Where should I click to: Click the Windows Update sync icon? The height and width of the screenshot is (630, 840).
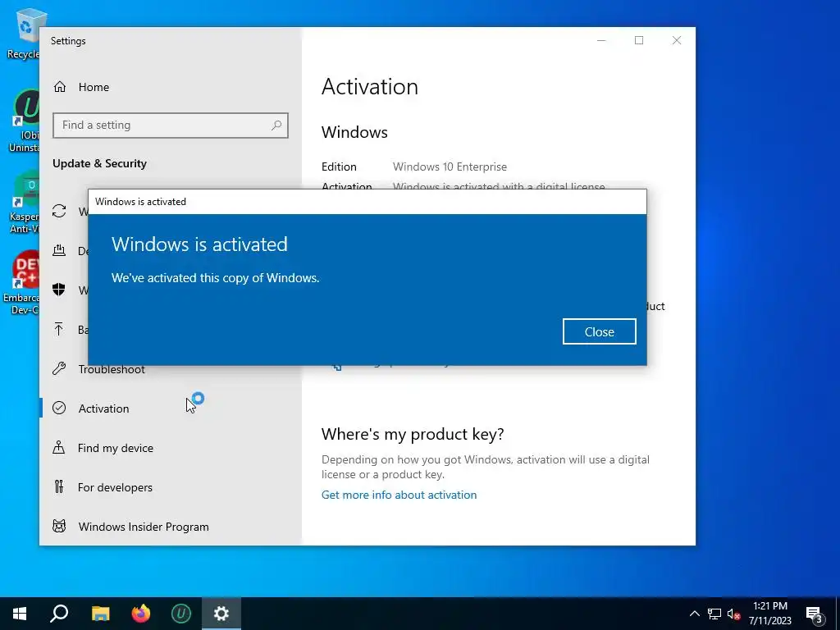[59, 211]
